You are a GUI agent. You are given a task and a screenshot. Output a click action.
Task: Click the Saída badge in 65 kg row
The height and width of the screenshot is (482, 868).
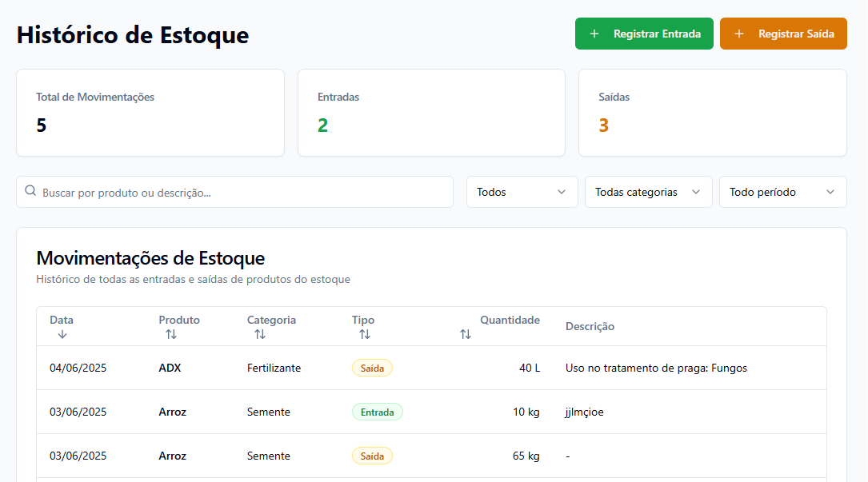pyautogui.click(x=372, y=456)
